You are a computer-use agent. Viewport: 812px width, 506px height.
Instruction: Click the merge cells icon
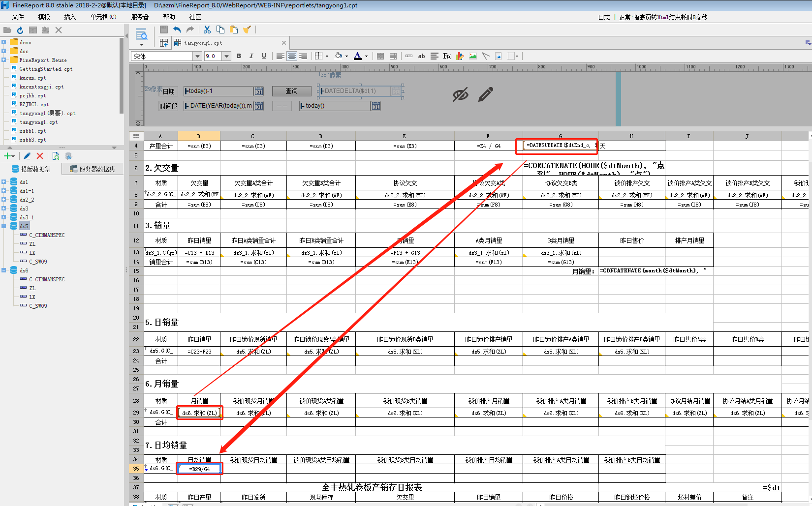pyautogui.click(x=380, y=56)
